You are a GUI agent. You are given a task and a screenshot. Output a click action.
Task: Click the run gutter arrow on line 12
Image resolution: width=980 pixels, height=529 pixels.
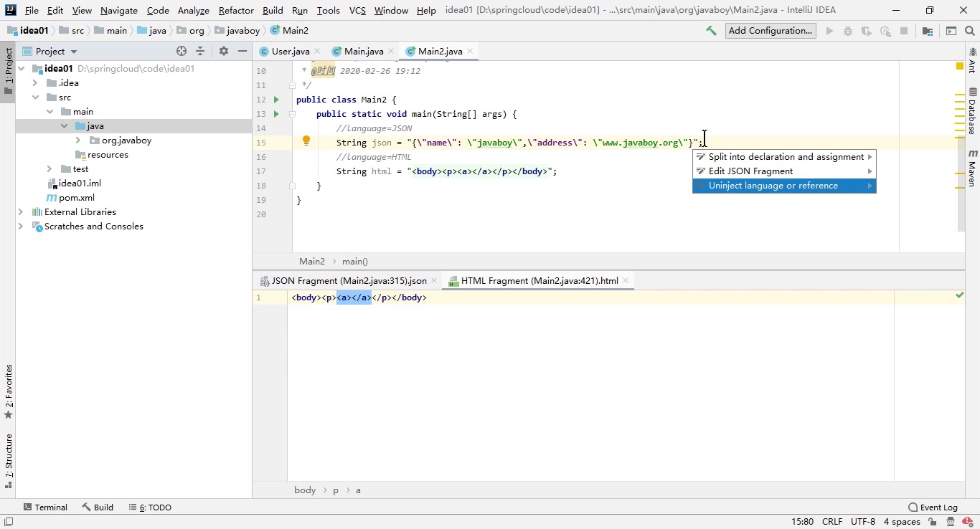276,100
